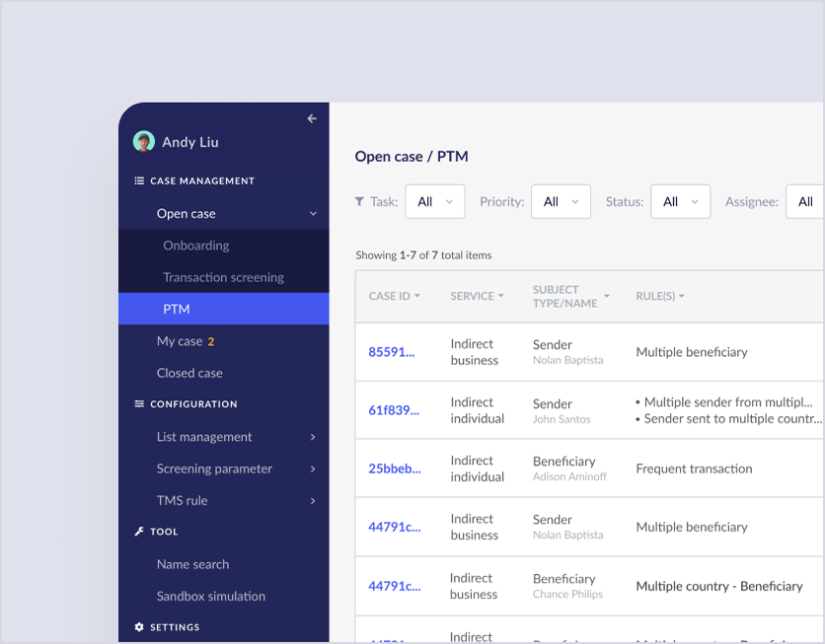The width and height of the screenshot is (825, 644).
Task: Sort by SUBJECT TYPE/NAME column
Action: pyautogui.click(x=570, y=297)
